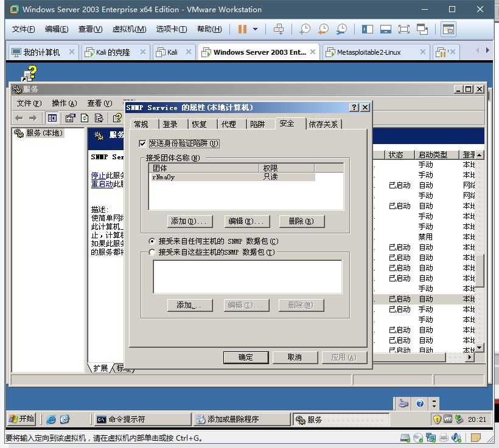Revert to snapshot icon in VMware toolbar
Image resolution: width=499 pixels, height=448 pixels.
point(323,29)
